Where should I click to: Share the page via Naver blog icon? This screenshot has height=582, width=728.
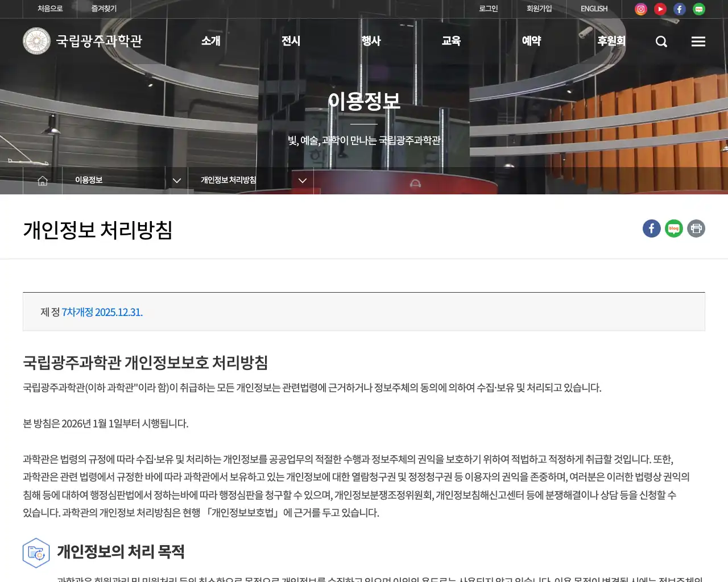coord(673,228)
